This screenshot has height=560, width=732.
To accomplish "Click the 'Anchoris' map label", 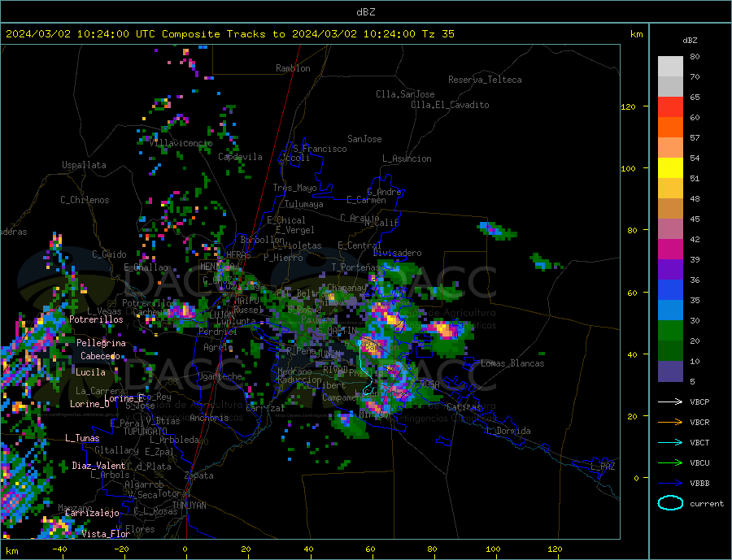I will 209,418.
